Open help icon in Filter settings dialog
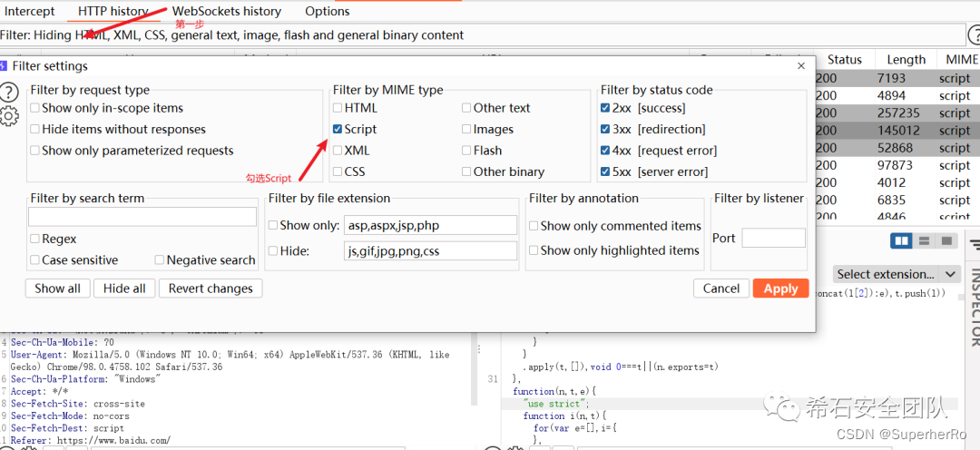The height and width of the screenshot is (450, 980). click(x=9, y=93)
